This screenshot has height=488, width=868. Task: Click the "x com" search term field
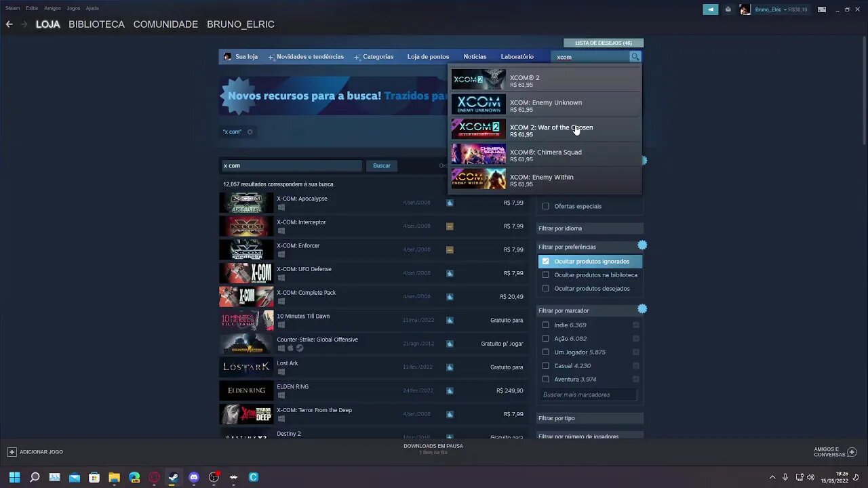coord(292,165)
